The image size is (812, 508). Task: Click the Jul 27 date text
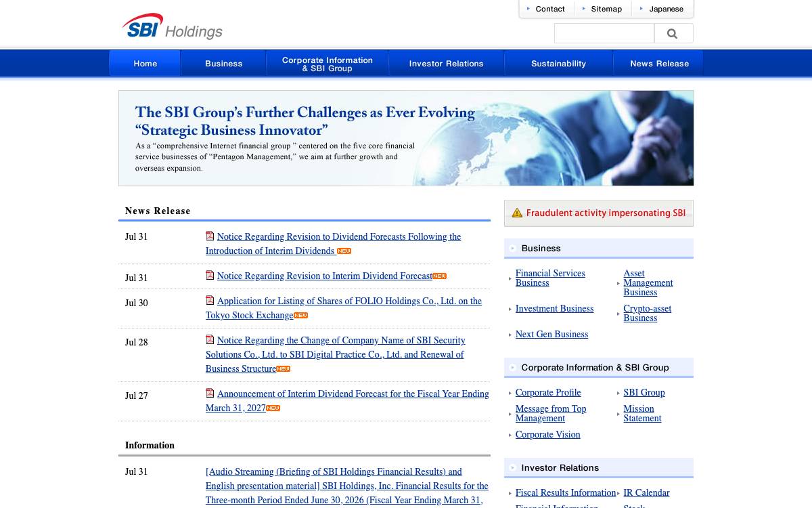pos(136,396)
